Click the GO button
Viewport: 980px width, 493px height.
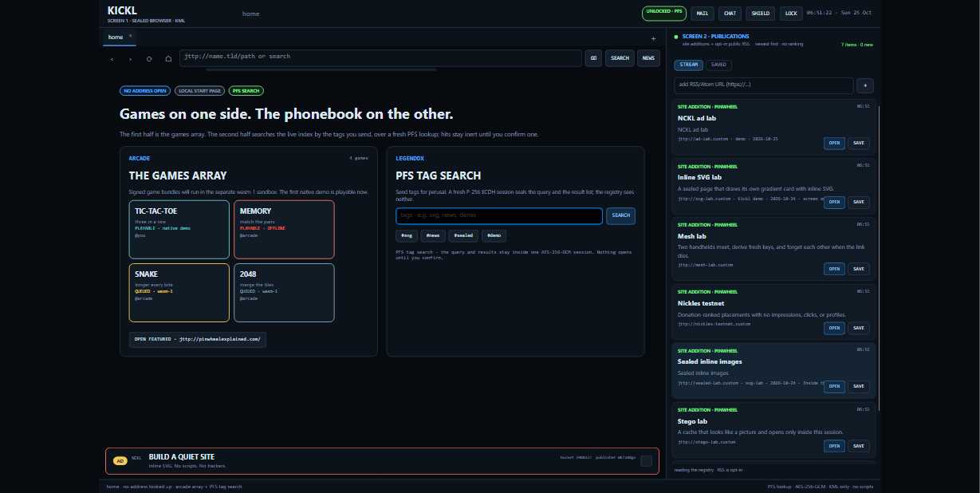point(593,58)
